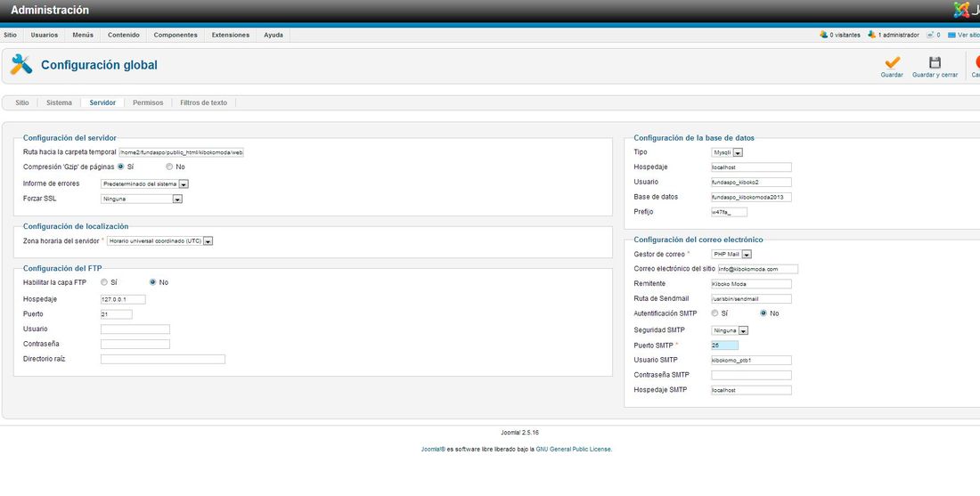Screen dimensions: 980x496
Task: Click the Prefijo field
Action: point(729,213)
